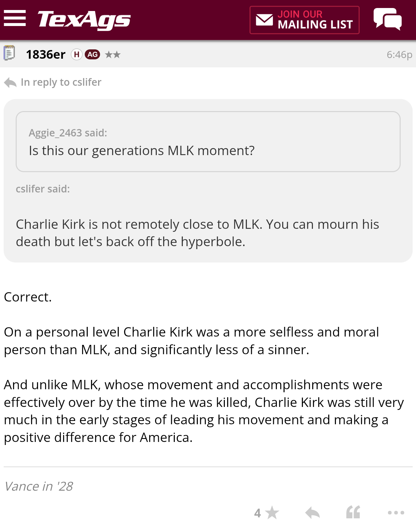Click the star count number 4
The image size is (416, 532).
click(x=258, y=513)
